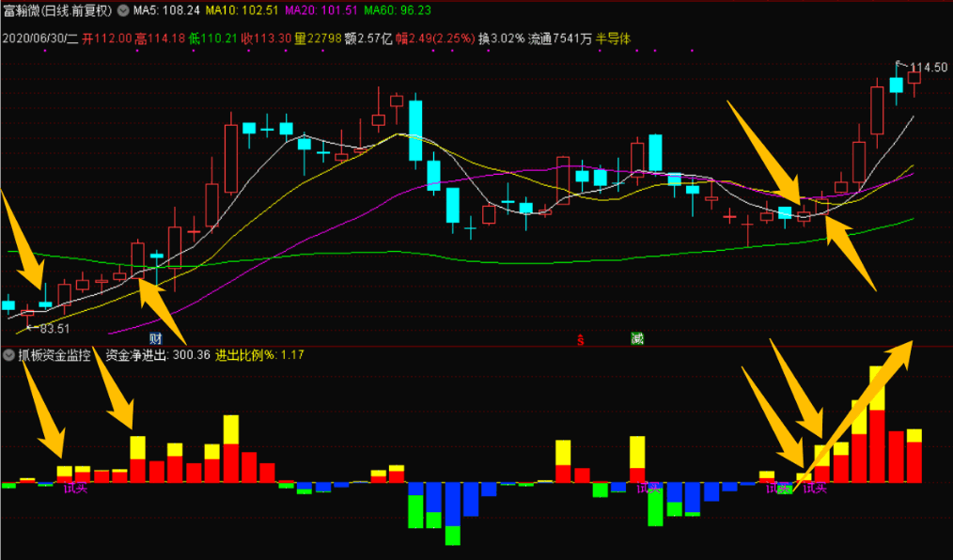Screen dimensions: 953x560
Task: Click the low price 低110.21
Action: click(x=212, y=39)
